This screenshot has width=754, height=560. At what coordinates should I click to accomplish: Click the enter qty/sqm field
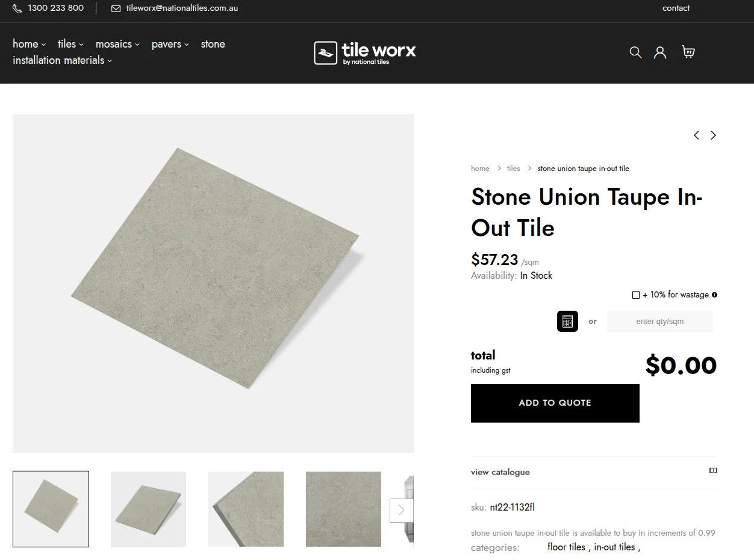(x=659, y=322)
